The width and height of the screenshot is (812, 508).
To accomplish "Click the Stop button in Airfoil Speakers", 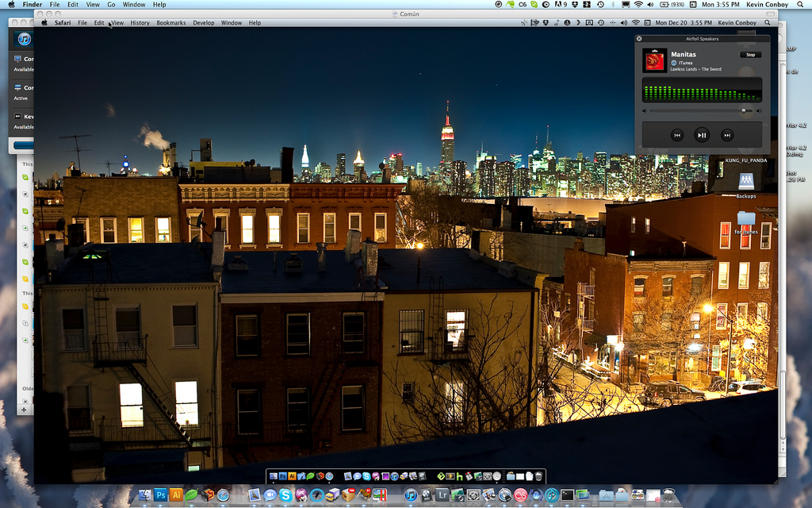I will tap(749, 55).
